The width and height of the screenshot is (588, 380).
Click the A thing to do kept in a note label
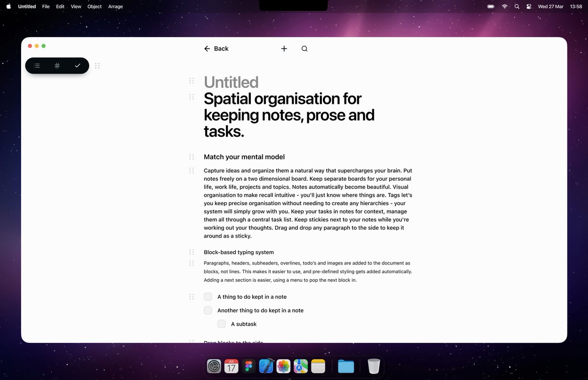click(252, 297)
